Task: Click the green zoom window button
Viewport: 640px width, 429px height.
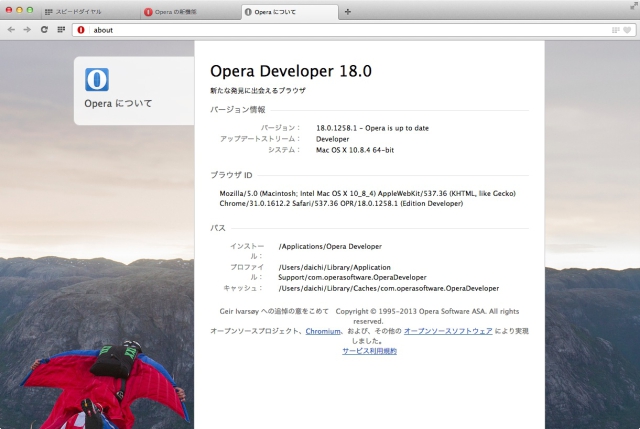Action: pyautogui.click(x=30, y=10)
